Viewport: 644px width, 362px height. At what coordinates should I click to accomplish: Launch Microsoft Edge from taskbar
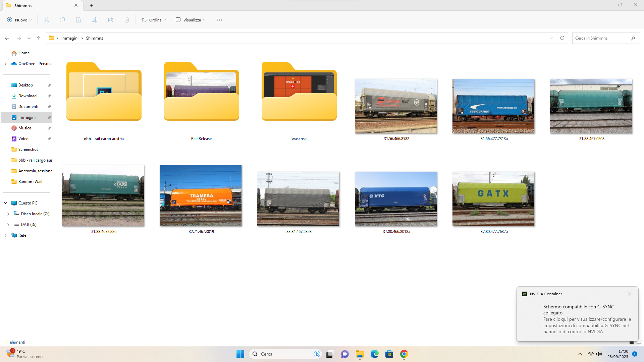(375, 354)
